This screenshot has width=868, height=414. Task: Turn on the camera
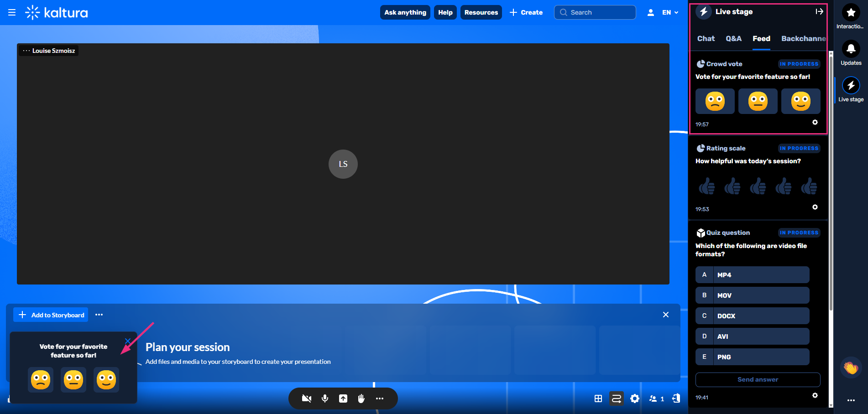(307, 398)
